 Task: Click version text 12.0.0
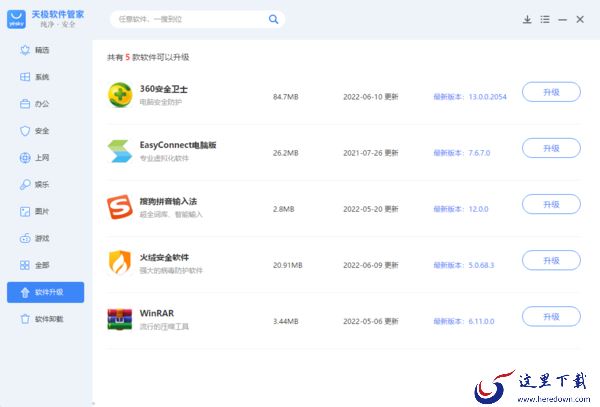[478, 209]
